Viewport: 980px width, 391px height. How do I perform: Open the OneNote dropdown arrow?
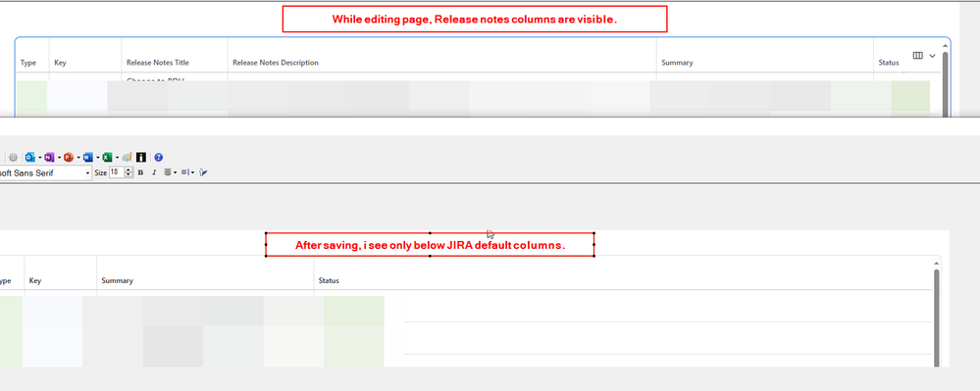tap(60, 158)
